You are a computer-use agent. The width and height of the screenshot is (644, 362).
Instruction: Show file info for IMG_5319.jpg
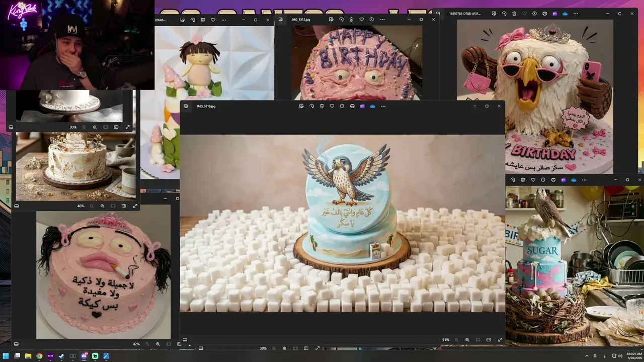point(342,106)
